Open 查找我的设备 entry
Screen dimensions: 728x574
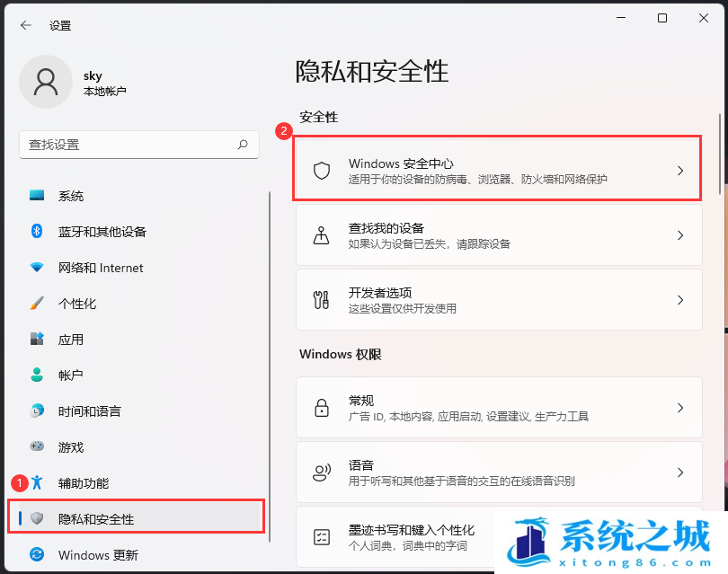click(499, 235)
